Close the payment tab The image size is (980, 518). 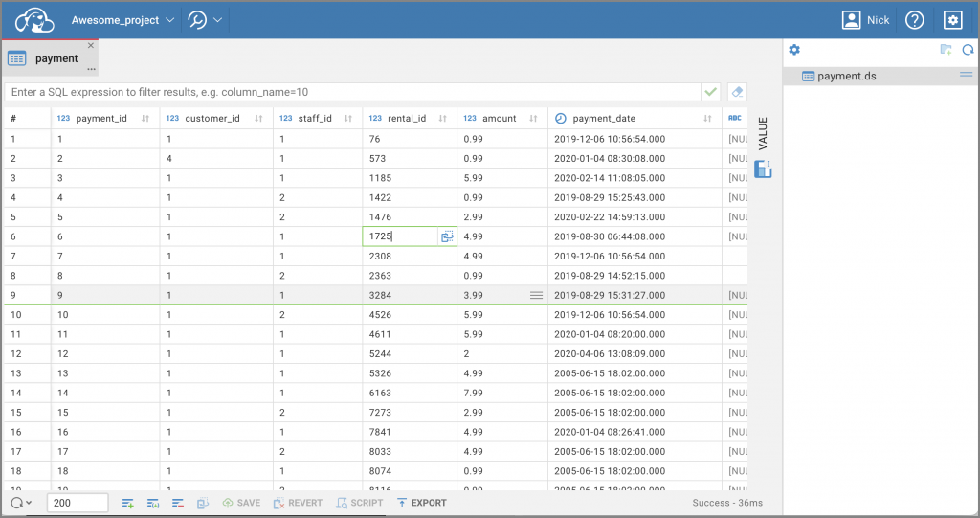click(x=91, y=45)
